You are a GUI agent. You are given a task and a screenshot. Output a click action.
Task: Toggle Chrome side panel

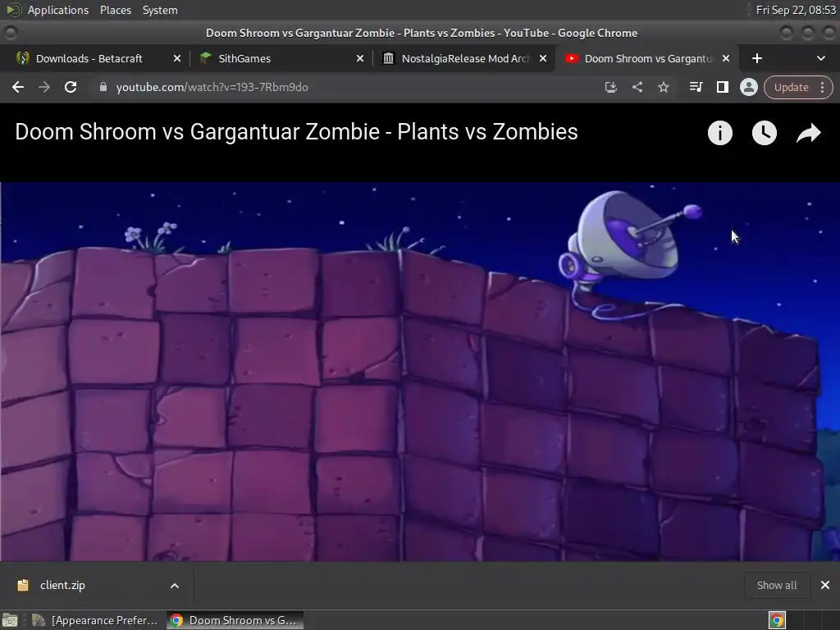click(x=722, y=87)
